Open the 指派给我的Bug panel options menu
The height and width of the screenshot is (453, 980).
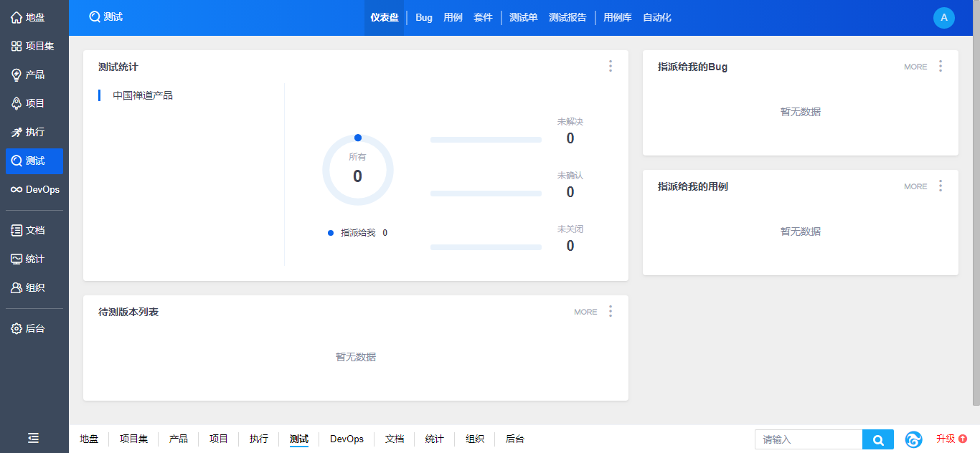(941, 66)
